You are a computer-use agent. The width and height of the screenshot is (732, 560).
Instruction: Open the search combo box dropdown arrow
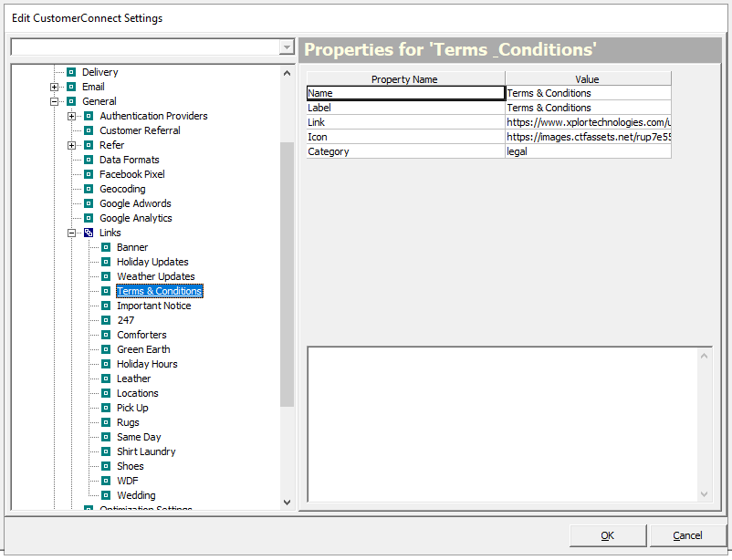(x=287, y=47)
